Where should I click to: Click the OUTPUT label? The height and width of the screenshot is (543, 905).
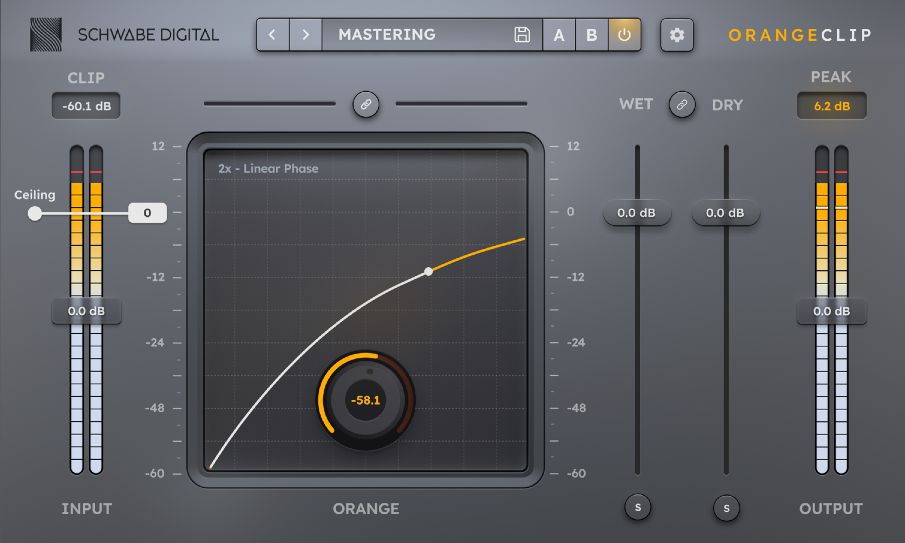tap(831, 508)
